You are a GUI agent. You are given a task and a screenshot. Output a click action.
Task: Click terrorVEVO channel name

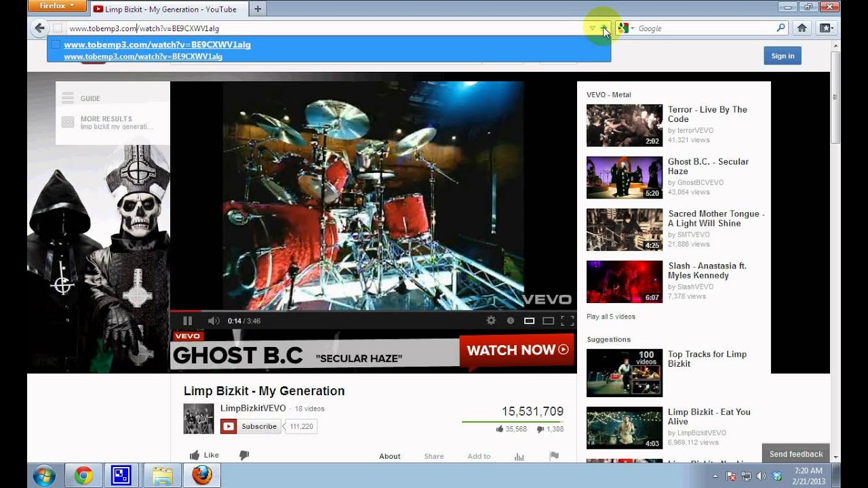(x=695, y=130)
